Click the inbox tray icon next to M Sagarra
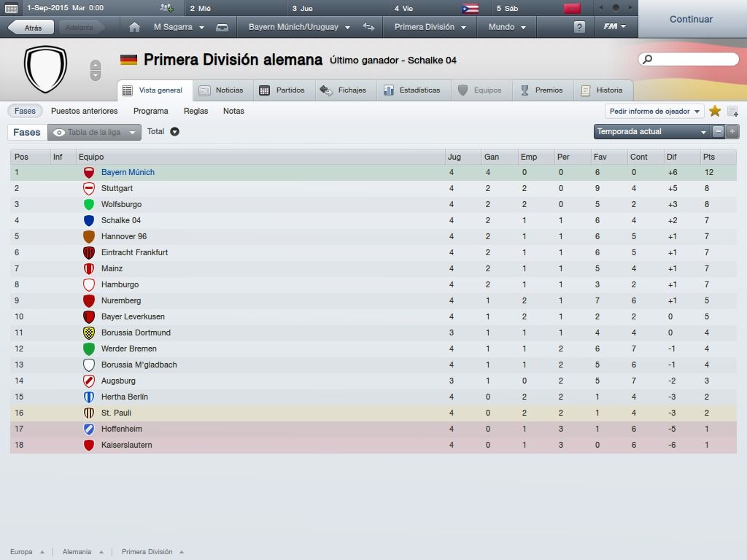Image resolution: width=747 pixels, height=560 pixels. pyautogui.click(x=222, y=28)
